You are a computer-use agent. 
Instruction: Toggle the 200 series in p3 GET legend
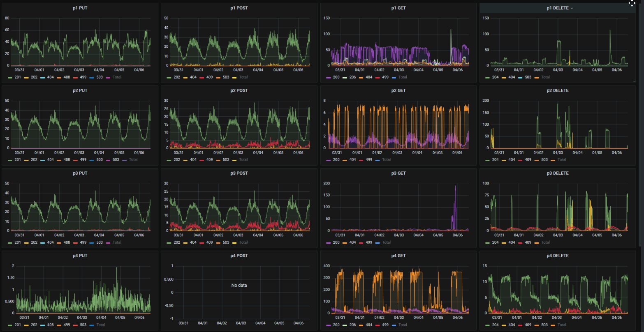coord(336,242)
